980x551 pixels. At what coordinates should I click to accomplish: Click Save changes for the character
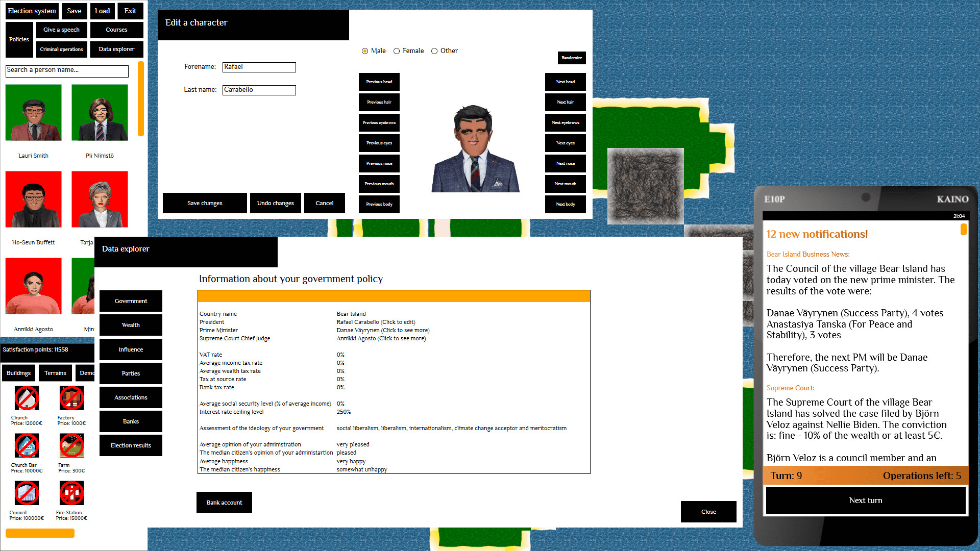pyautogui.click(x=205, y=203)
